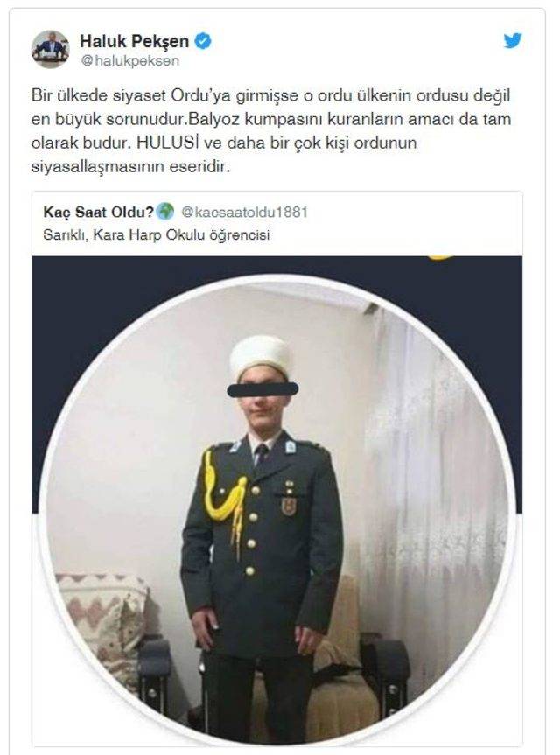Click the quoted caption "Sarıklı, Kara Harp Okulu öğrencisi"
The image size is (560, 755).
coord(156,235)
